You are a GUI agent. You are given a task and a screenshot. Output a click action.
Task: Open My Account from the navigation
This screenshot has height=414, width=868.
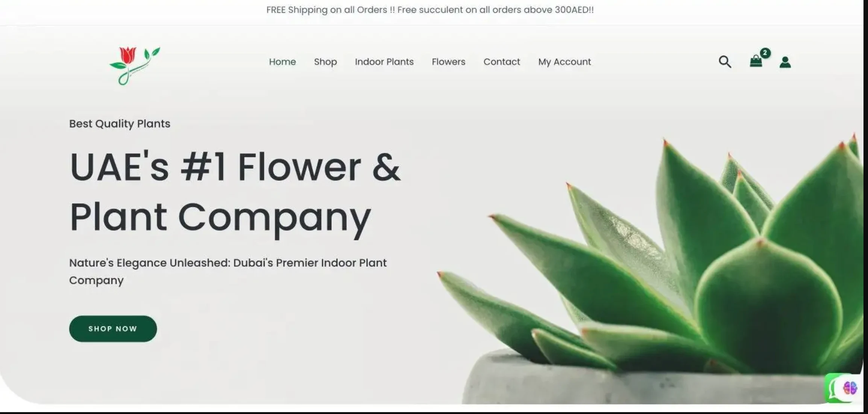[564, 62]
